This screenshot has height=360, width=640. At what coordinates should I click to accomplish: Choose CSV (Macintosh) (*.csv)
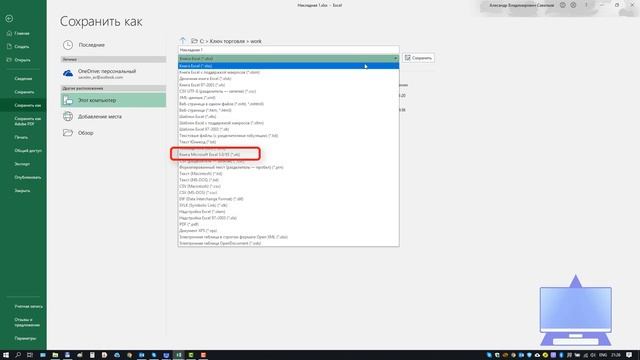coord(289,186)
